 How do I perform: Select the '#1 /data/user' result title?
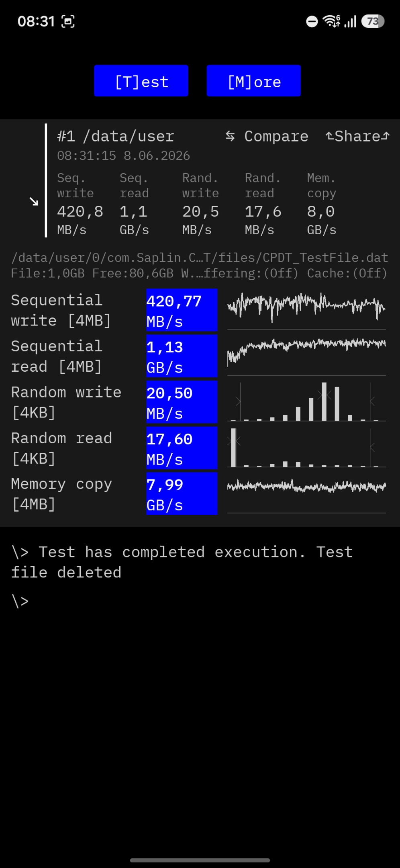coord(116,136)
